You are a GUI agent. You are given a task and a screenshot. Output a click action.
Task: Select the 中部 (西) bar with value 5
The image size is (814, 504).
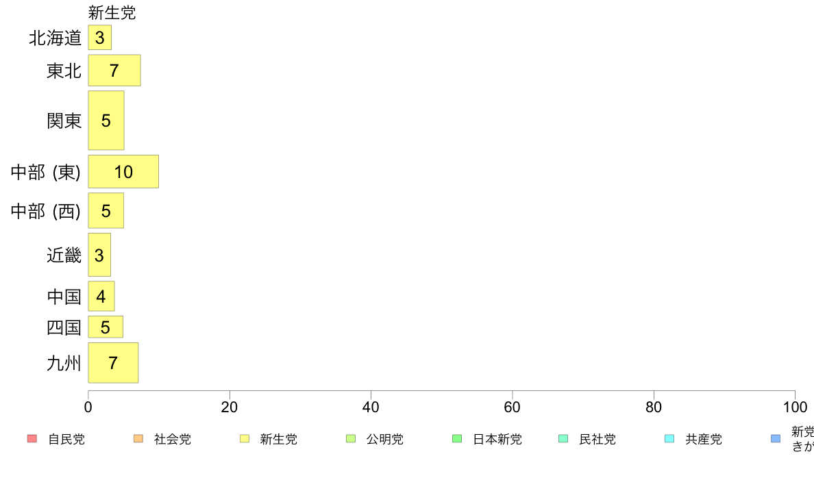(x=106, y=210)
